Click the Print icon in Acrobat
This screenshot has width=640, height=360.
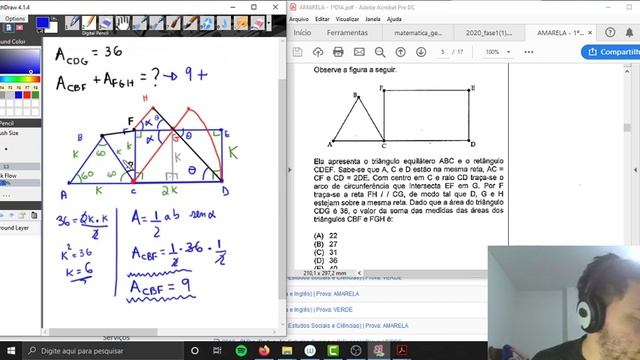pyautogui.click(x=338, y=52)
